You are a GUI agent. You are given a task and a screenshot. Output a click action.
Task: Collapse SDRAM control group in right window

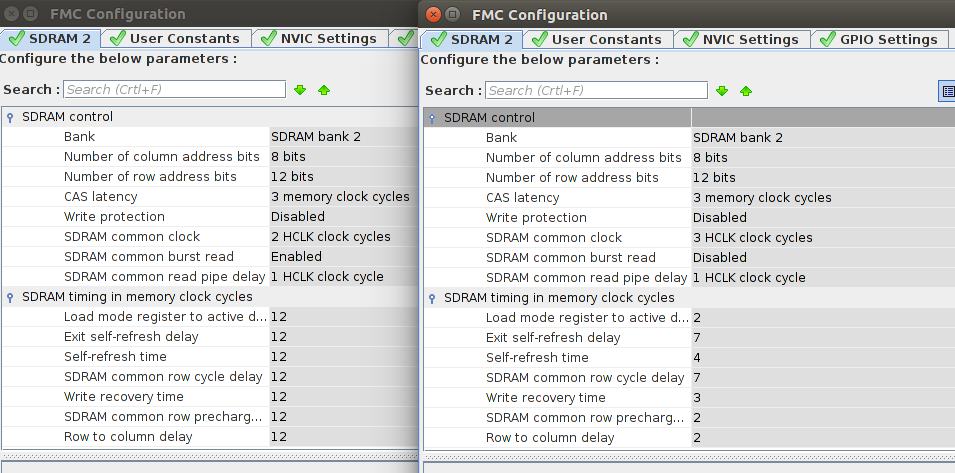click(432, 118)
